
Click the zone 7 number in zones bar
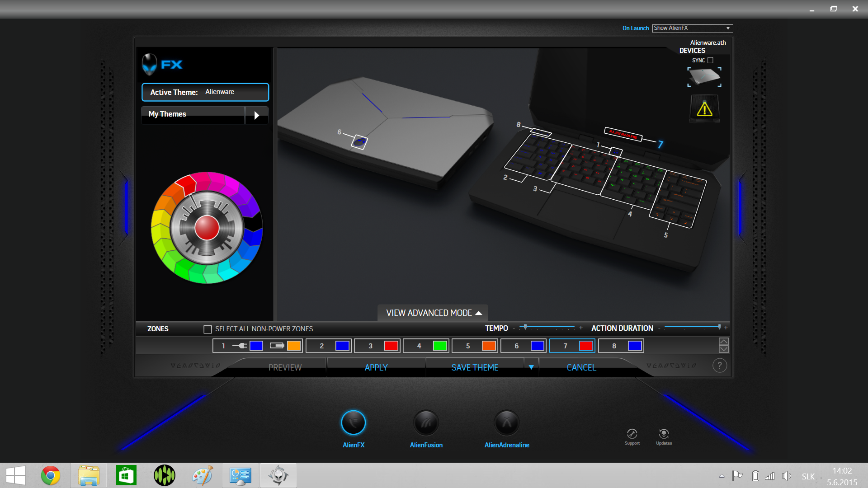565,346
